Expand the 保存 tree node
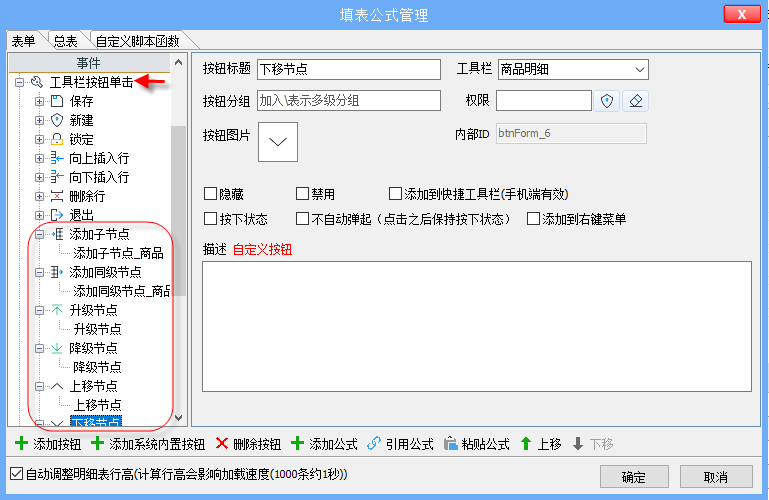Viewport: 769px width, 500px height. [x=39, y=101]
